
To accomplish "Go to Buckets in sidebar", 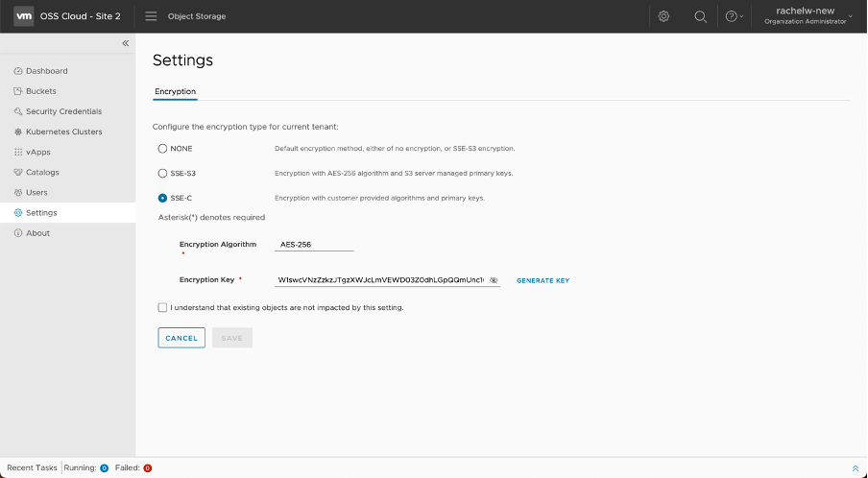I will [41, 91].
